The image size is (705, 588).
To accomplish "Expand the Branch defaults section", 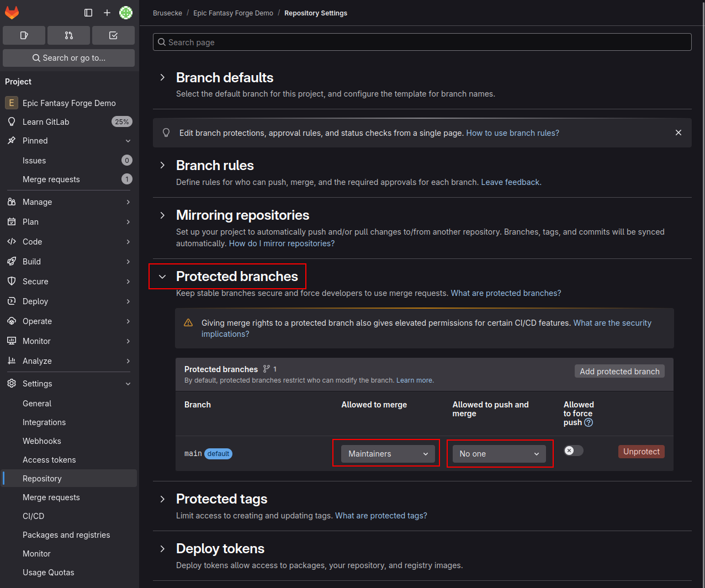I will coord(162,77).
